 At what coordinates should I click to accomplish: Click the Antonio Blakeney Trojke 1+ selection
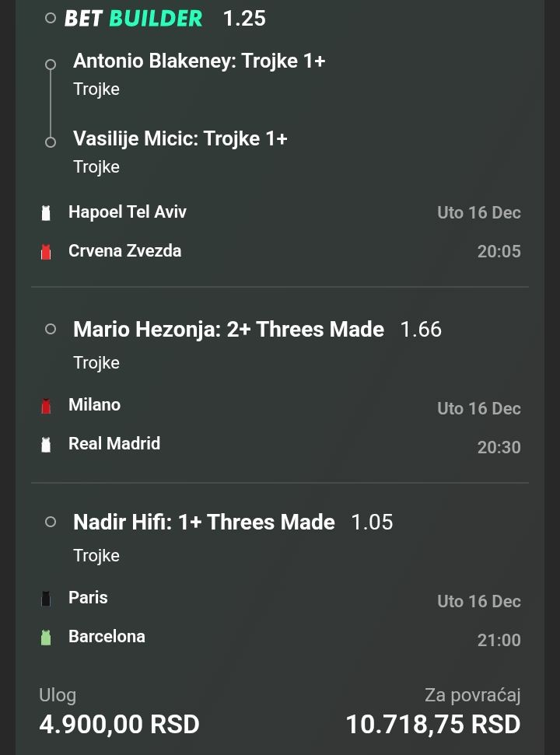198,61
